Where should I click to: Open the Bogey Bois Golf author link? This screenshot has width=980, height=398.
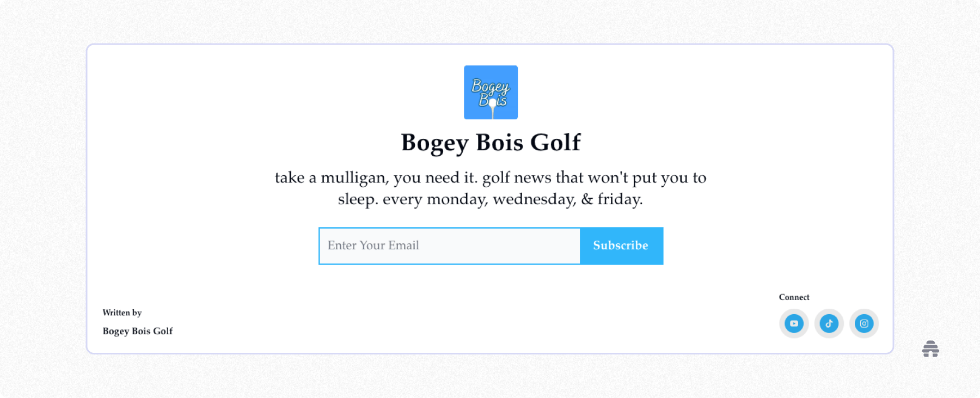click(x=138, y=331)
